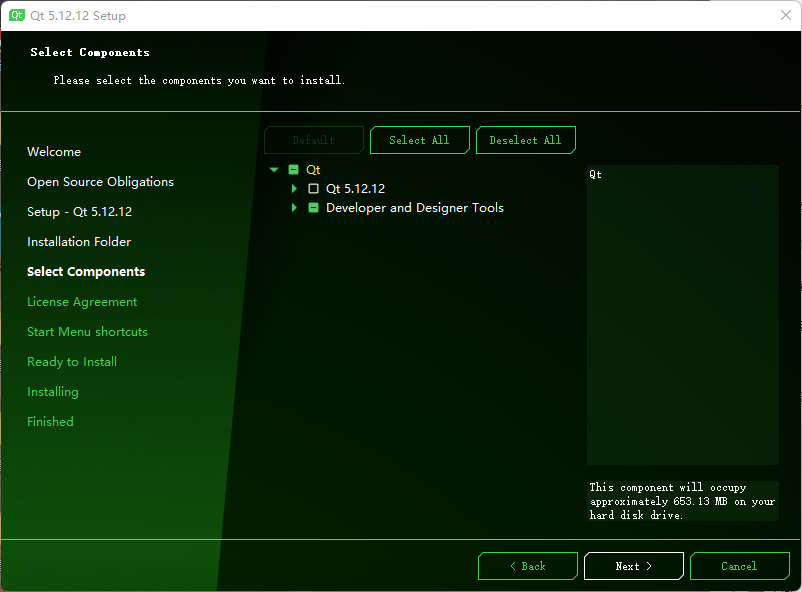Screen dimensions: 802x592
Task: Expand Developer and Designer Tools
Action: coord(294,207)
